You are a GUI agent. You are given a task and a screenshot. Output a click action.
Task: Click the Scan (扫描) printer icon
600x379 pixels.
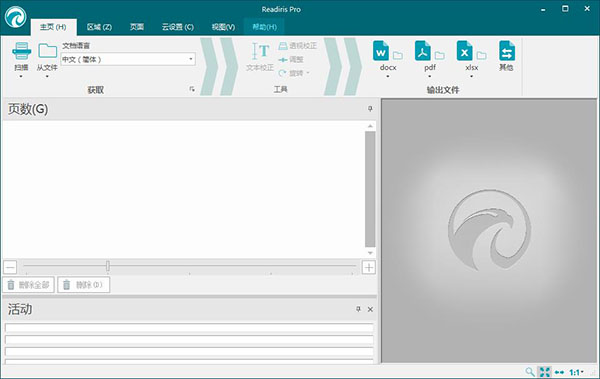(x=21, y=51)
